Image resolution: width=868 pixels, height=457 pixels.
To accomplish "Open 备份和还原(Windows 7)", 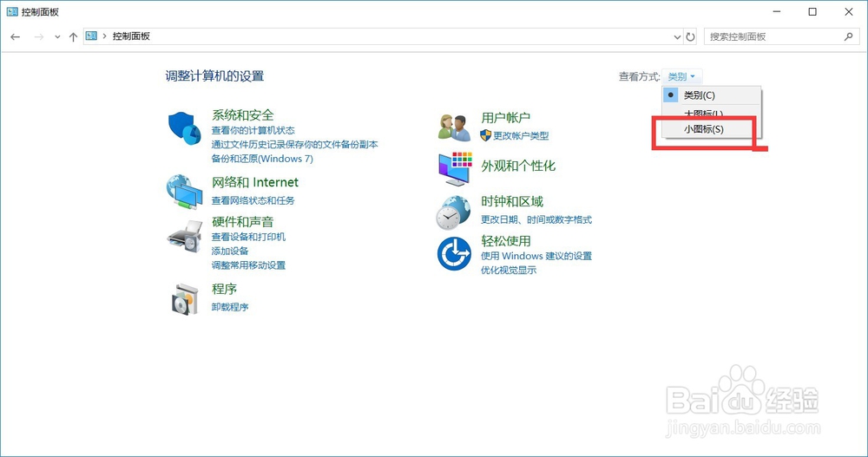I will (x=262, y=159).
